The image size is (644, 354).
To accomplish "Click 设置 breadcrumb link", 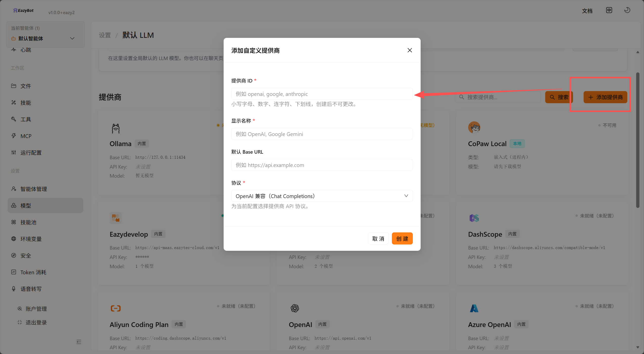I will pos(105,35).
